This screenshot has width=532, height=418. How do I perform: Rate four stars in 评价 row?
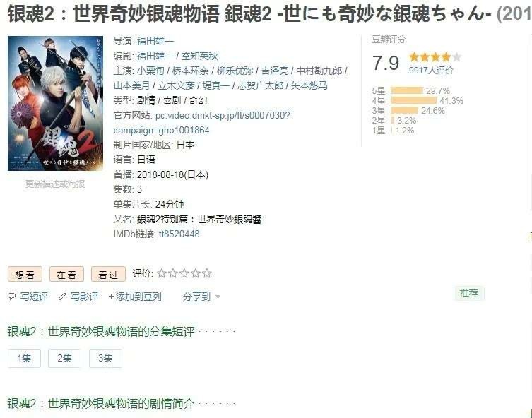coord(196,273)
